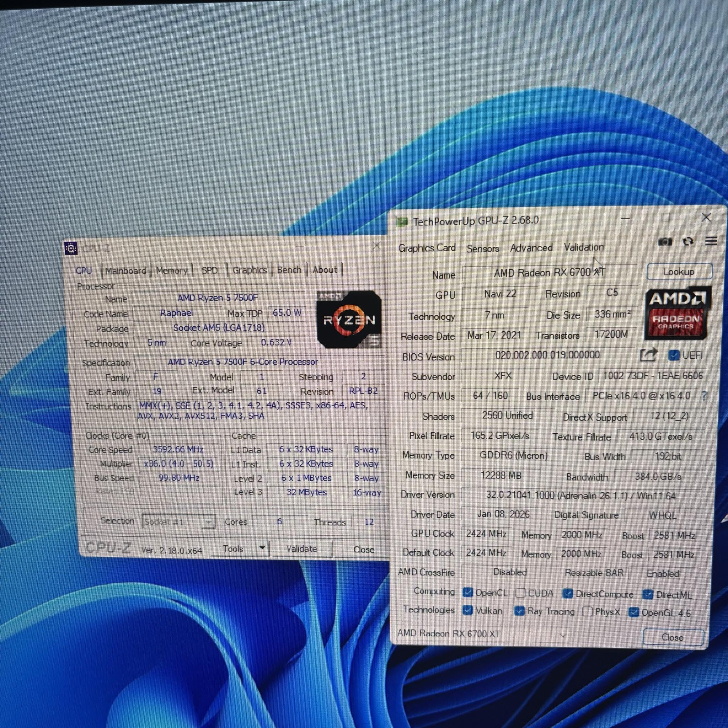
Task: Click the Ryzen 5 processor logo
Action: click(x=349, y=320)
